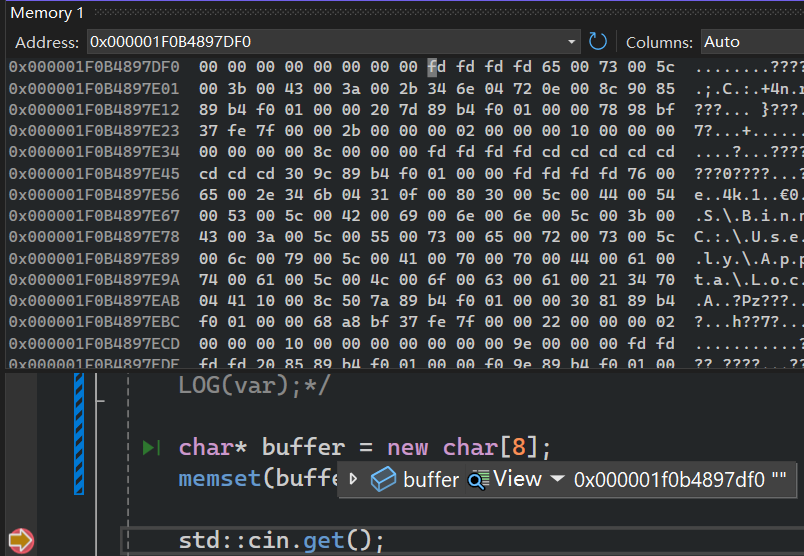Open the View visualizer dropdown arrow

tap(557, 480)
